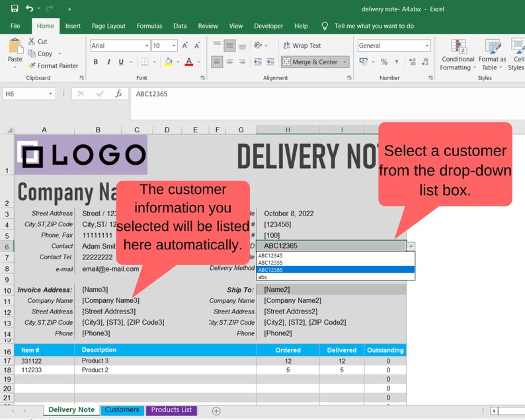The image size is (525, 420).
Task: Align text to the bottom of the cell
Action: tap(243, 46)
